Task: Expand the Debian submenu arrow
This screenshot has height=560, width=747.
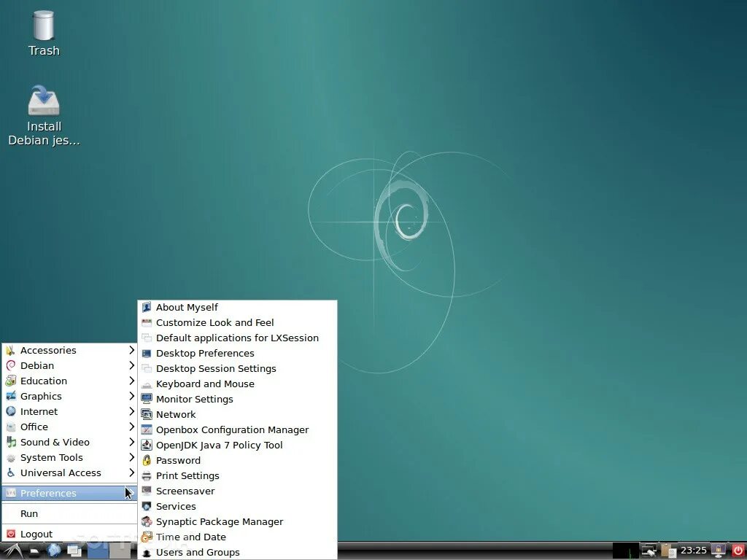Action: (x=131, y=365)
